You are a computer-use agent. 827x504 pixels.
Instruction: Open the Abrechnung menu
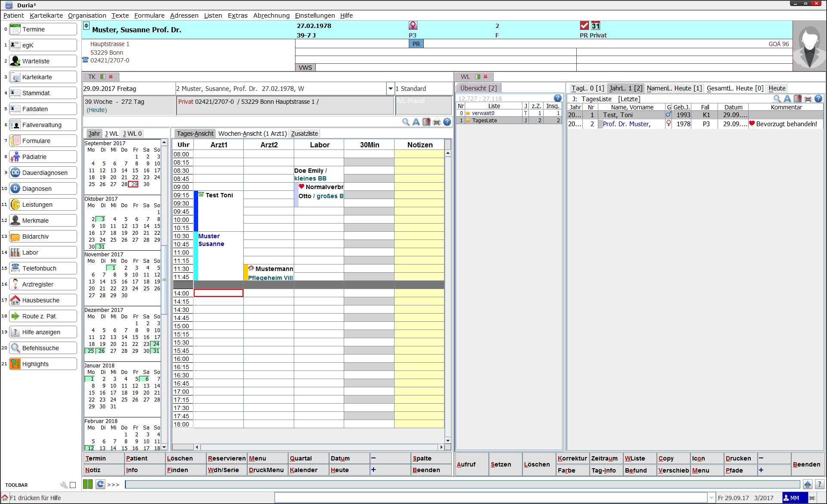point(271,16)
